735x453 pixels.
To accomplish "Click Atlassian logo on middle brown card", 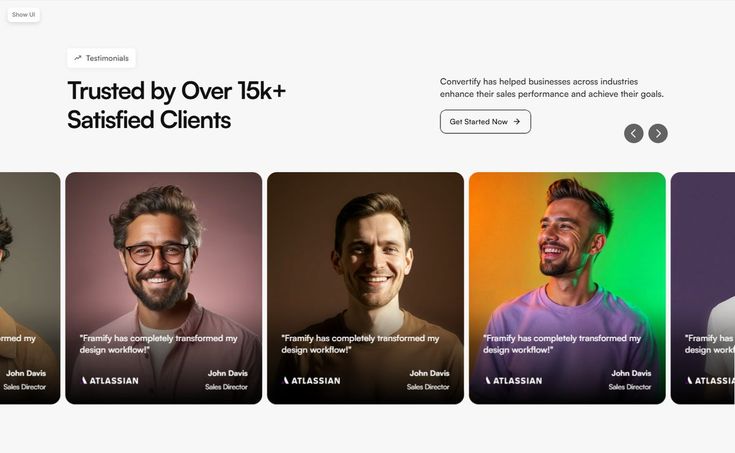I will pos(312,380).
